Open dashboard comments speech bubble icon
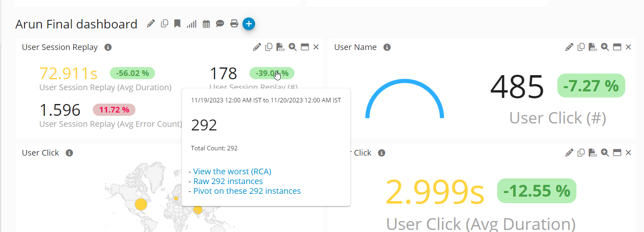The width and height of the screenshot is (644, 232). (x=220, y=24)
